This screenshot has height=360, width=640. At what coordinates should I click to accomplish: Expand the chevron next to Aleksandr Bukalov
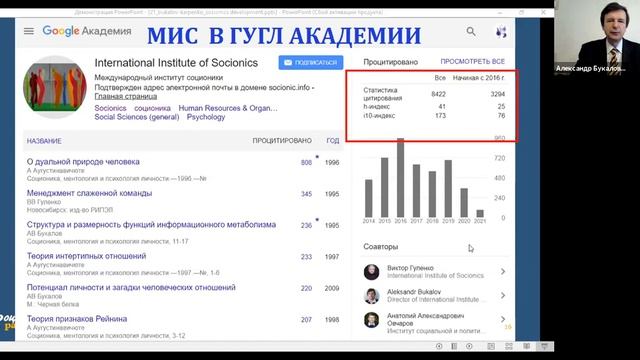[x=503, y=295]
